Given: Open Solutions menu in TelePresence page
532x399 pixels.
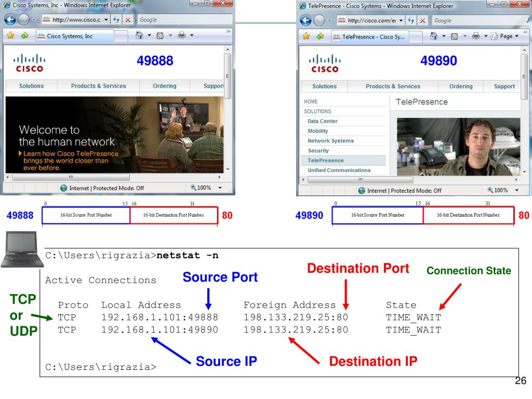Looking at the screenshot, I should [x=324, y=86].
